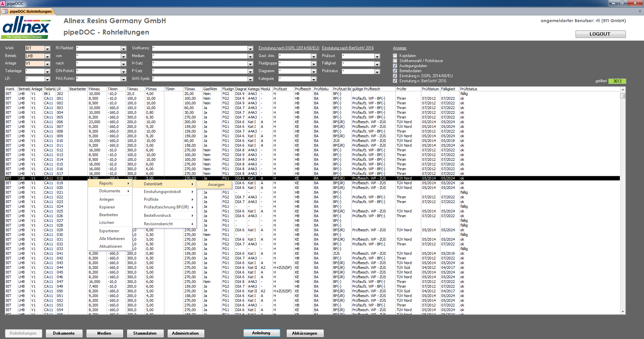This screenshot has width=644, height=339.
Task: Click the DIN-Rohrkl. filter field
Action: 99,71
